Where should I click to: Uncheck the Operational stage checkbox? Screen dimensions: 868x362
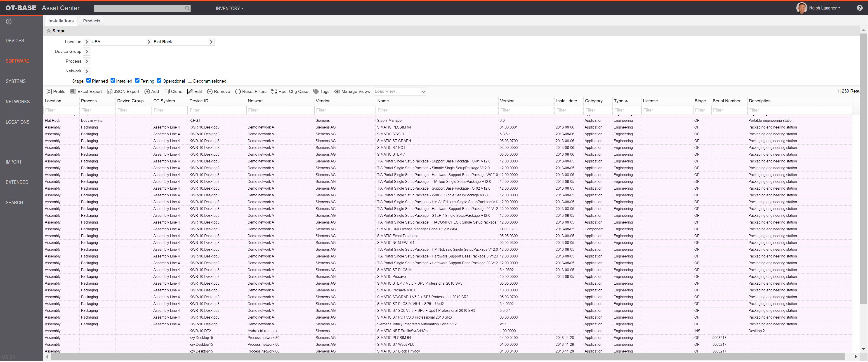159,80
